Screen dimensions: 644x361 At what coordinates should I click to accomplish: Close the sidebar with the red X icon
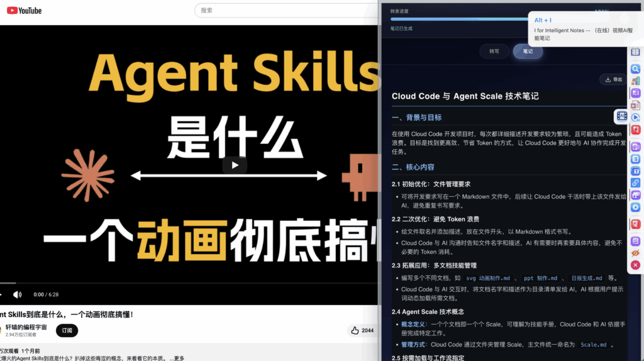coord(635,265)
